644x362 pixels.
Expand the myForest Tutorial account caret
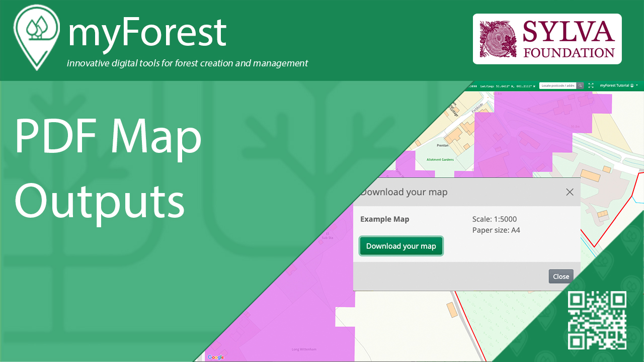637,86
